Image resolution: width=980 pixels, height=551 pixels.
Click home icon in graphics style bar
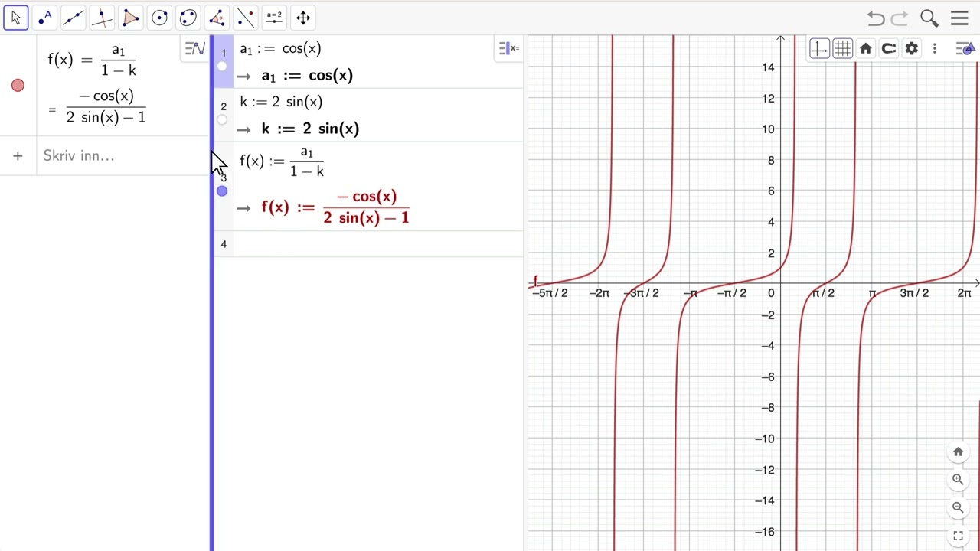tap(865, 49)
